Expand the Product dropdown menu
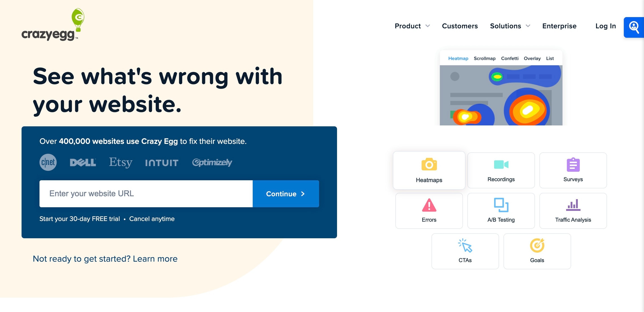Viewport: 644px width, 312px height. pyautogui.click(x=412, y=26)
